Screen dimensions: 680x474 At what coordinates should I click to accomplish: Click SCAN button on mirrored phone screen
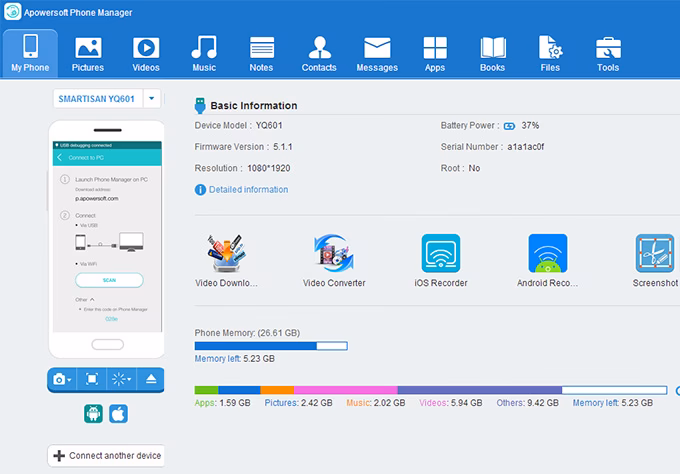click(109, 280)
